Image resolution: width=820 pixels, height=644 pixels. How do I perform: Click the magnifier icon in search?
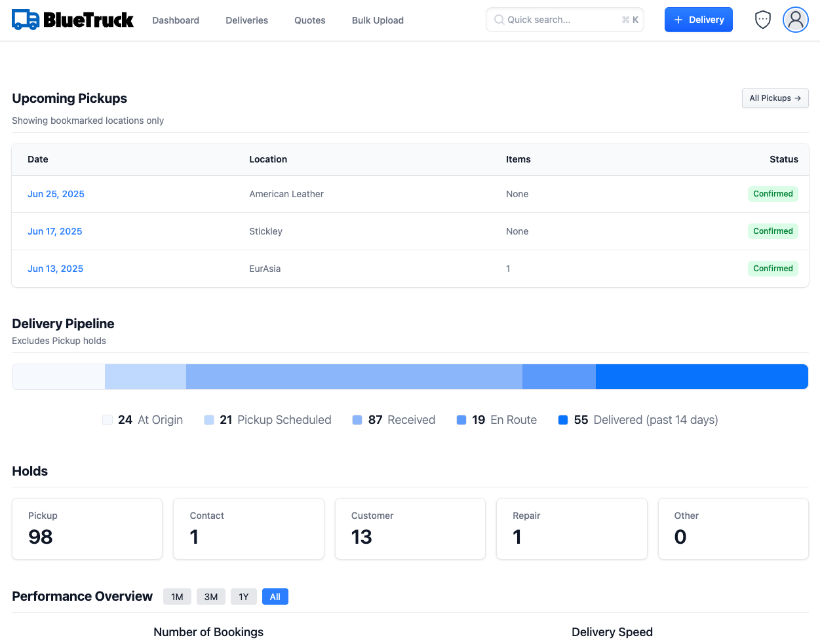click(x=499, y=20)
